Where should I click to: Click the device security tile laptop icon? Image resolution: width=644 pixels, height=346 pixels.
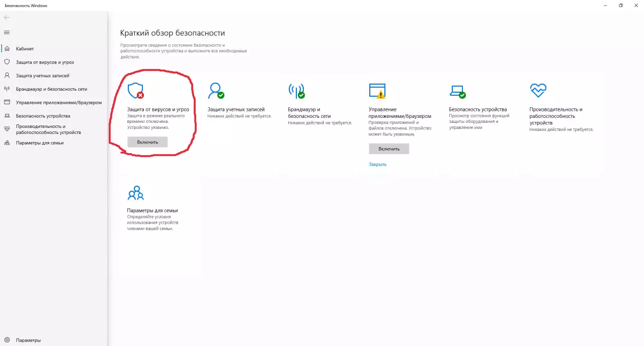click(x=457, y=91)
